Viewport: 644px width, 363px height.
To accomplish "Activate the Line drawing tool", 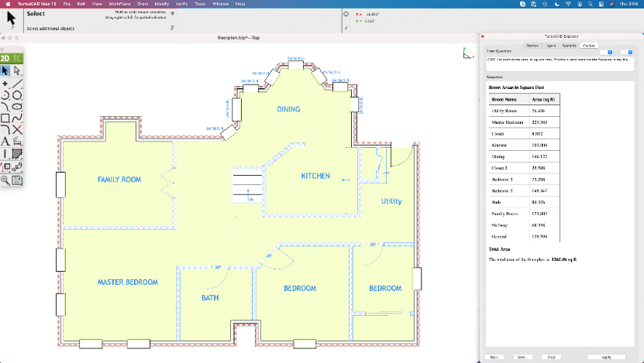I will [17, 84].
